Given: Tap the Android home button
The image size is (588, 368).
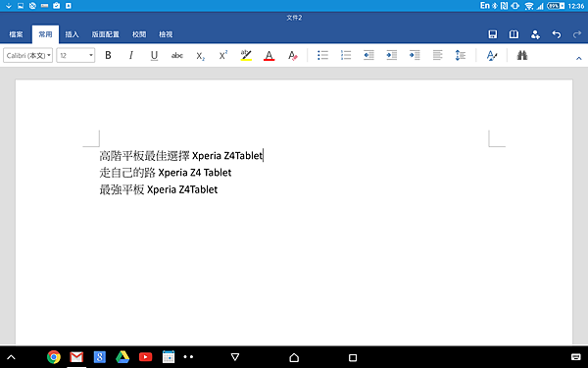Looking at the screenshot, I should pos(294,357).
